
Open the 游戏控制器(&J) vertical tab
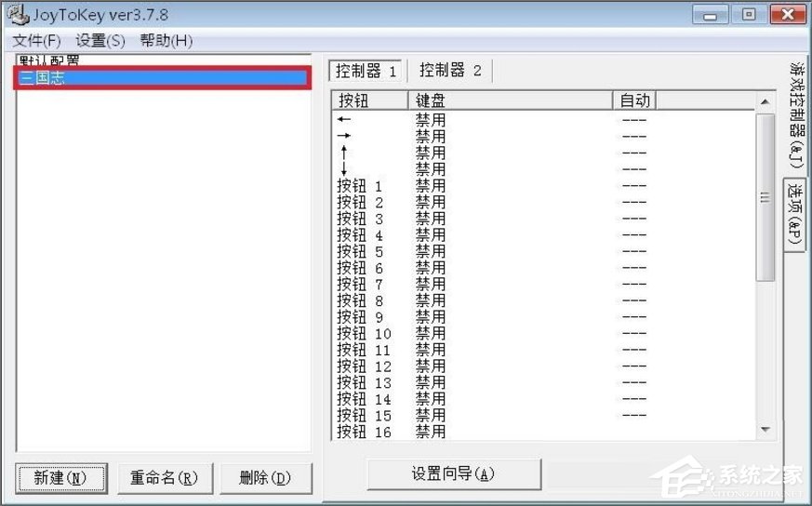796,115
